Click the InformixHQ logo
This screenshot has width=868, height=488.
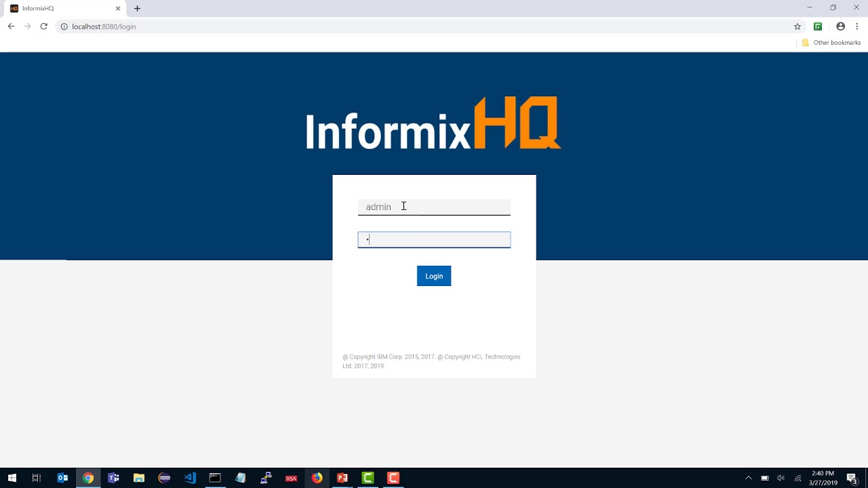click(x=433, y=123)
